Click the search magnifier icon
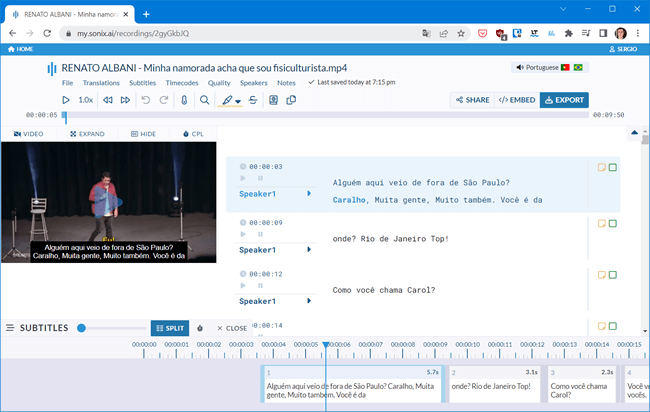This screenshot has width=650, height=412. tap(205, 100)
